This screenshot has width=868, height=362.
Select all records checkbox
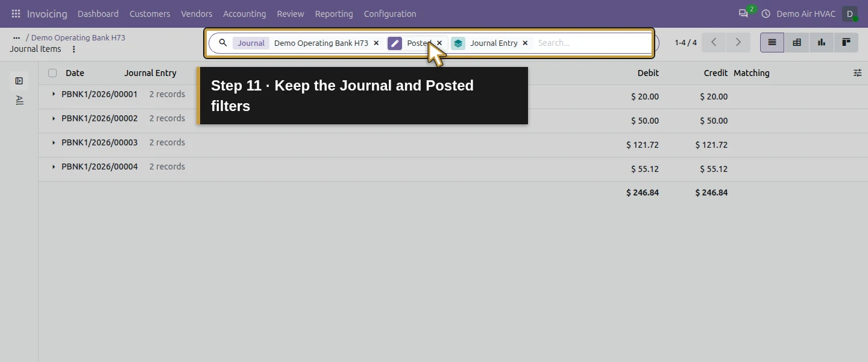pyautogui.click(x=52, y=73)
